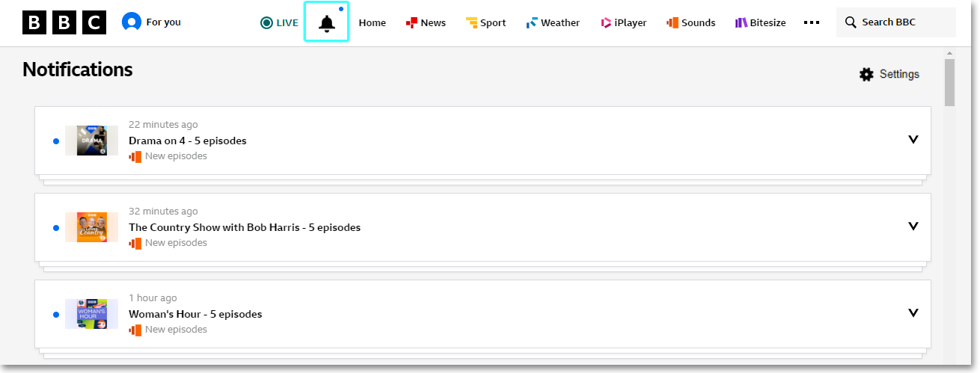Click unread dot beside Drama on 4

click(56, 141)
